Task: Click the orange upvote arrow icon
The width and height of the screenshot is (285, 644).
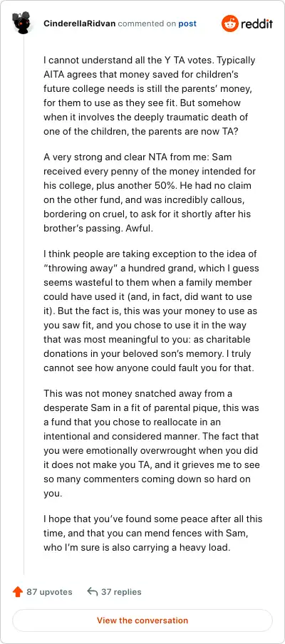Action: tap(17, 592)
